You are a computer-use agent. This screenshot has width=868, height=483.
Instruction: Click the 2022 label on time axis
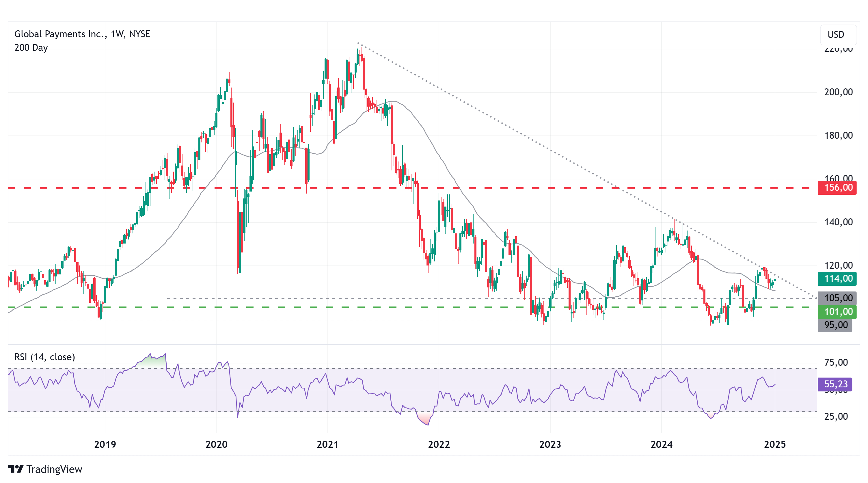pyautogui.click(x=439, y=444)
